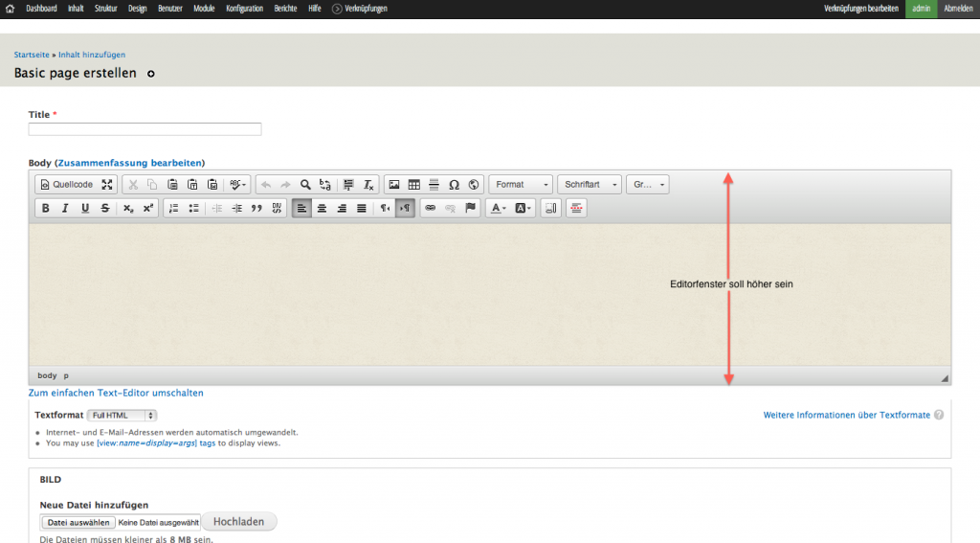
Task: Insert an anchor using the flag icon
Action: pos(470,208)
